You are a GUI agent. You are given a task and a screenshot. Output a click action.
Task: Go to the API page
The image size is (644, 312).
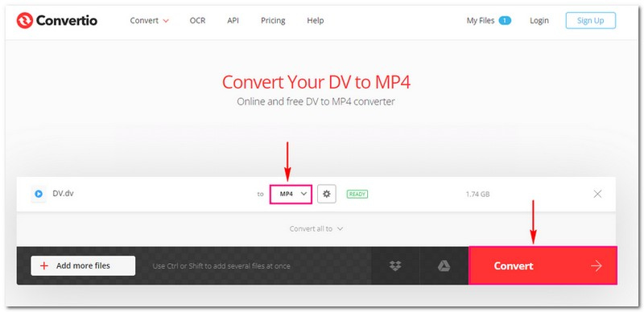[233, 21]
